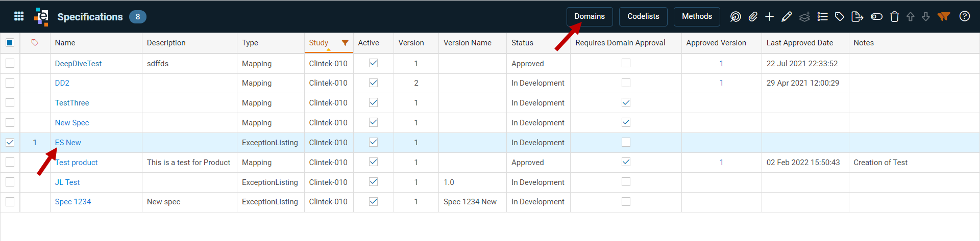
Task: Click the paperclip attachments icon
Action: coord(753,17)
